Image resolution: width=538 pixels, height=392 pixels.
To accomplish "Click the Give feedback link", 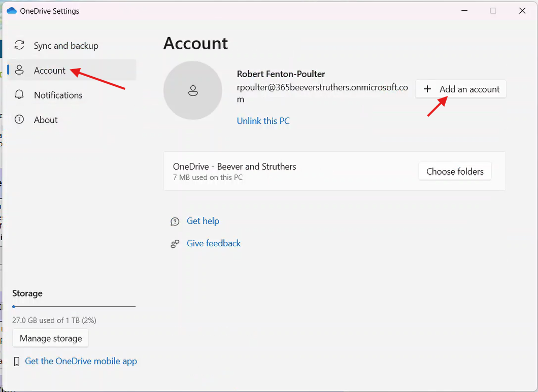I will pos(214,243).
